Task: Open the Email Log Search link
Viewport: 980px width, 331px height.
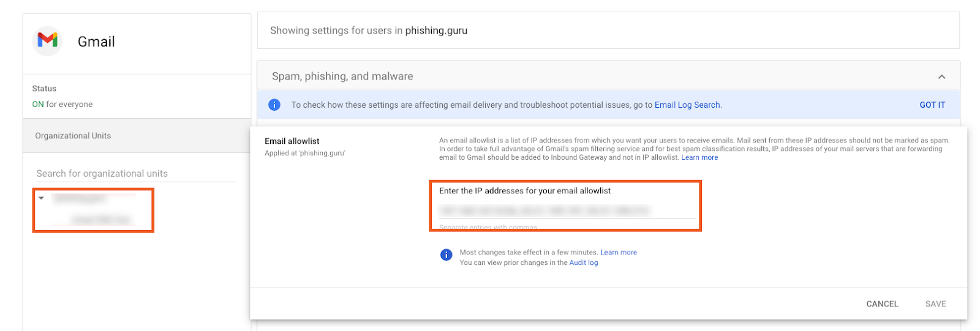Action: pos(687,105)
